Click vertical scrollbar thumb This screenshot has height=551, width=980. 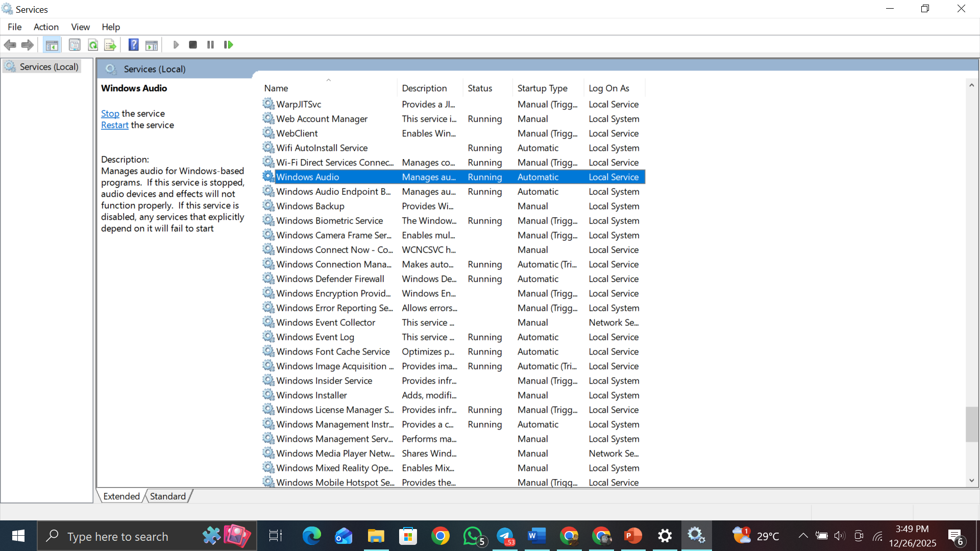pos(972,424)
